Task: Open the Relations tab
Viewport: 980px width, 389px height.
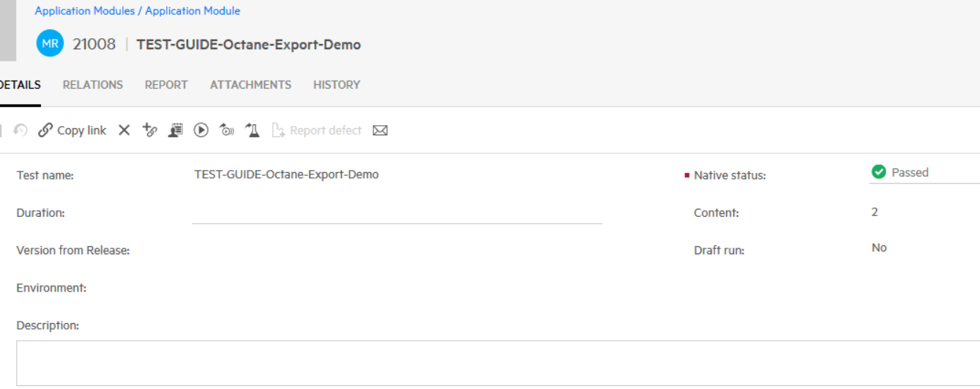Action: pyautogui.click(x=93, y=85)
